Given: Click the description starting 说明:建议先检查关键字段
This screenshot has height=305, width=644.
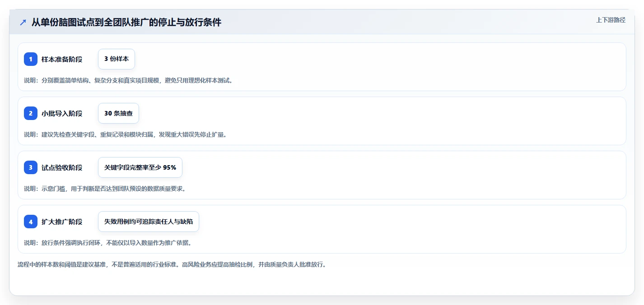Looking at the screenshot, I should (126, 134).
